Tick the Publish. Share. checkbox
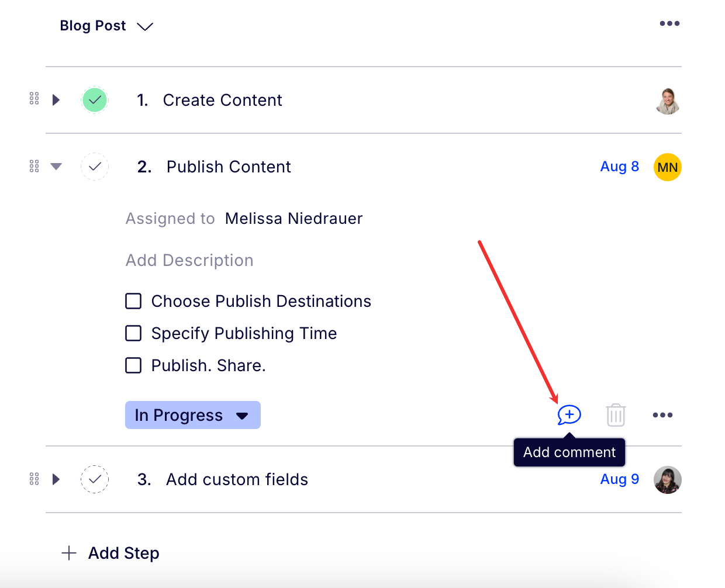The image size is (725, 588). 133,365
